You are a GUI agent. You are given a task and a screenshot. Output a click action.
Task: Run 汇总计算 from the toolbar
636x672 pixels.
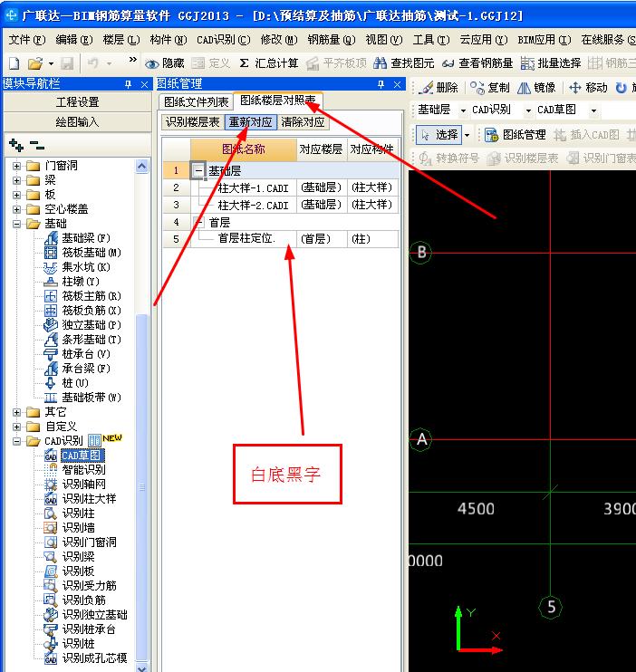269,63
